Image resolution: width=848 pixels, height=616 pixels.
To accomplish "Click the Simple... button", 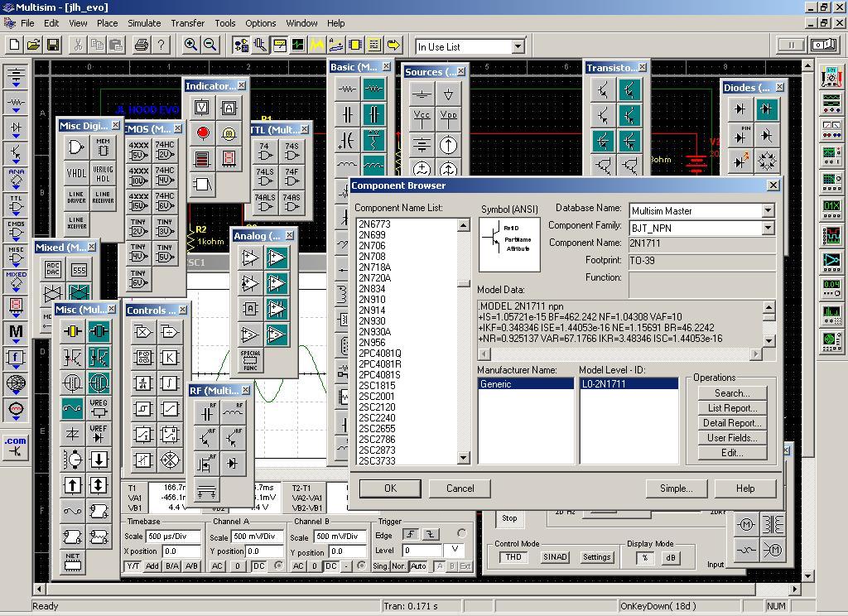I will click(x=676, y=488).
